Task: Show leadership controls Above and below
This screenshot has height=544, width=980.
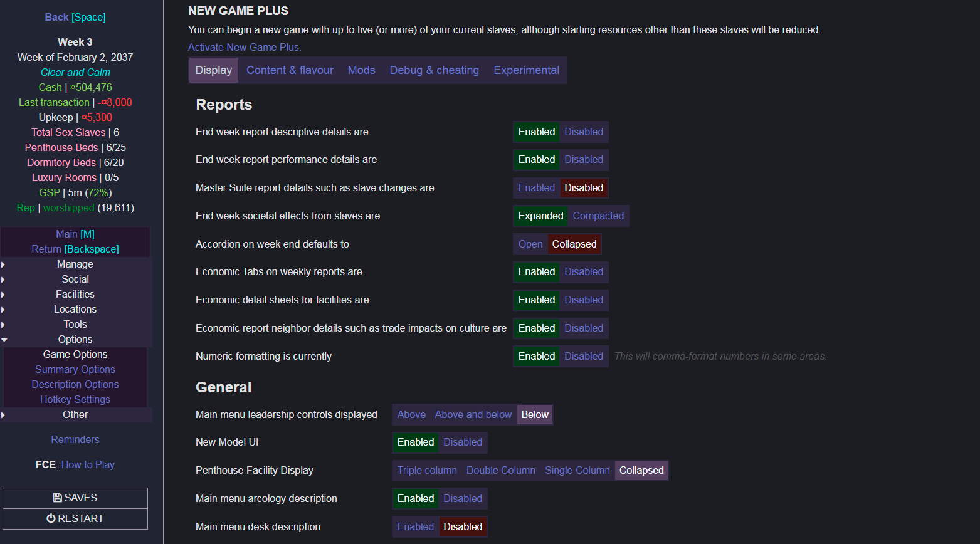Action: point(473,415)
